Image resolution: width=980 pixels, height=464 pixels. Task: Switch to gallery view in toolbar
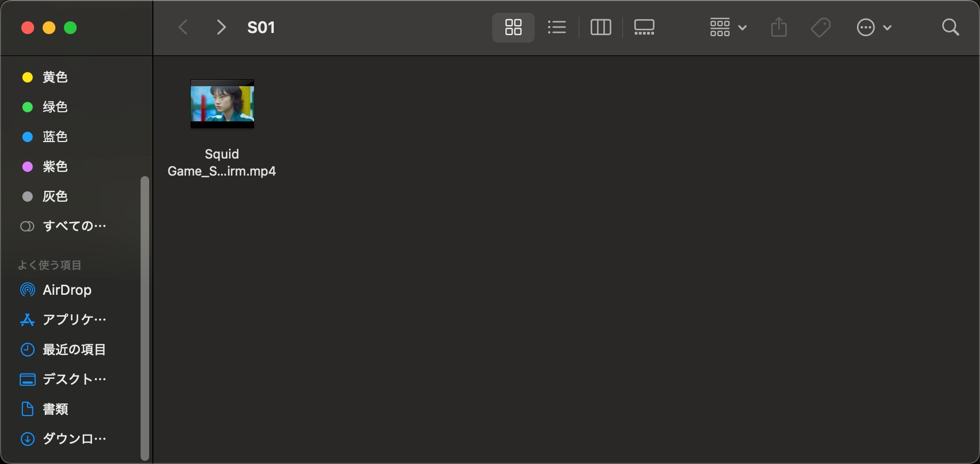(x=644, y=27)
